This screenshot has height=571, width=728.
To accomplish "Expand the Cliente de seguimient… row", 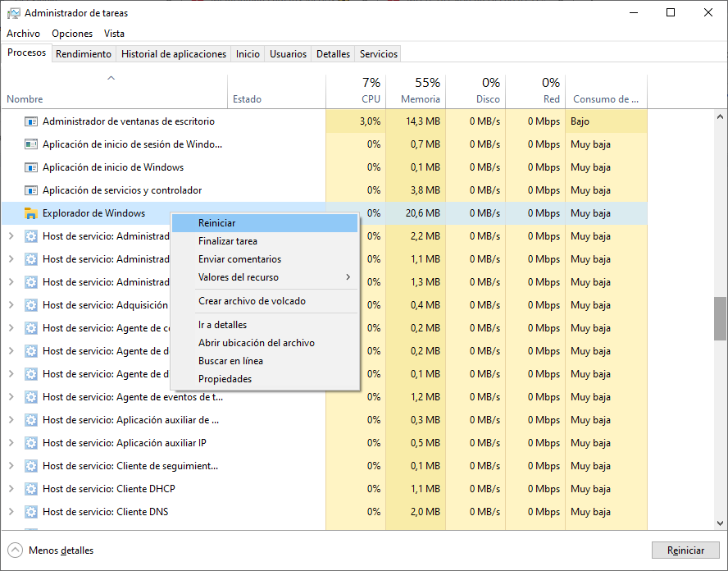I will pos(11,466).
